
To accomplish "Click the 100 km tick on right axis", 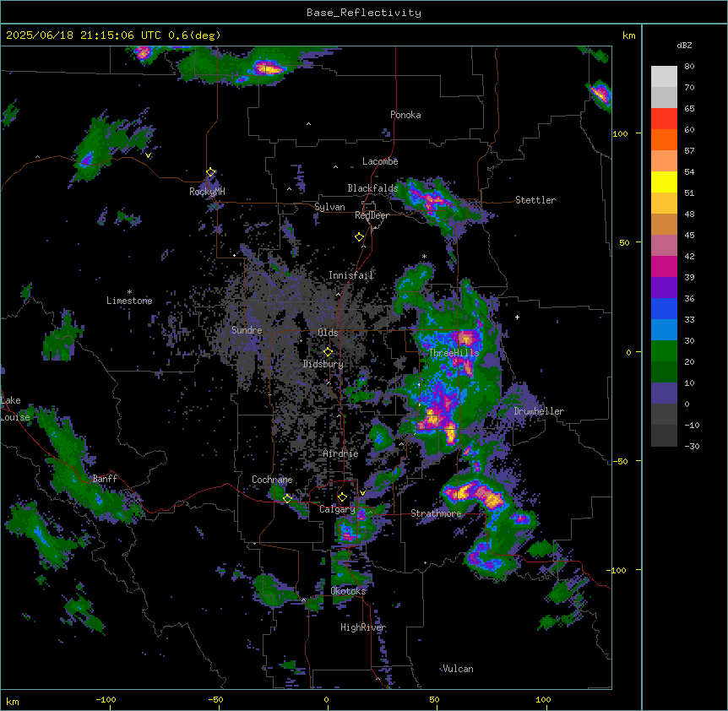I will (620, 133).
